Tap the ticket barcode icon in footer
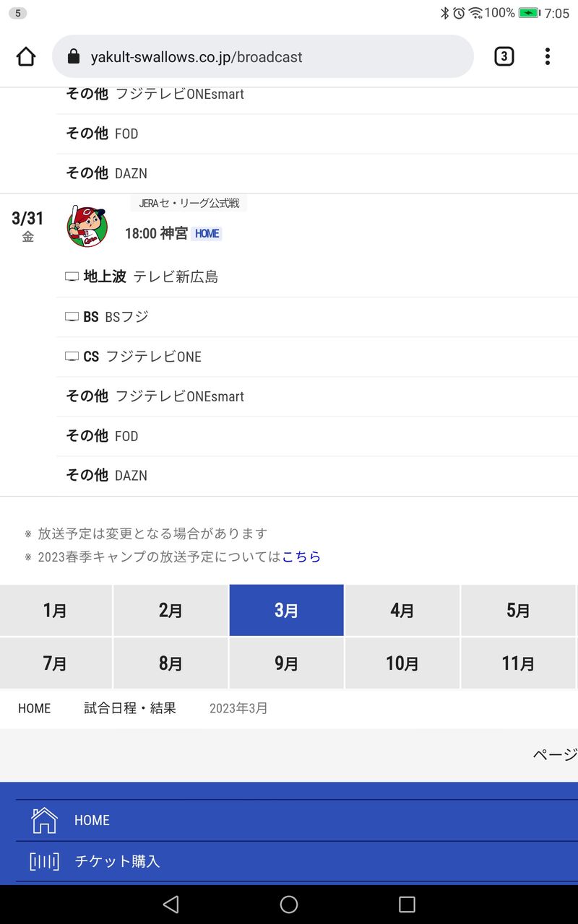This screenshot has width=578, height=924. (44, 861)
